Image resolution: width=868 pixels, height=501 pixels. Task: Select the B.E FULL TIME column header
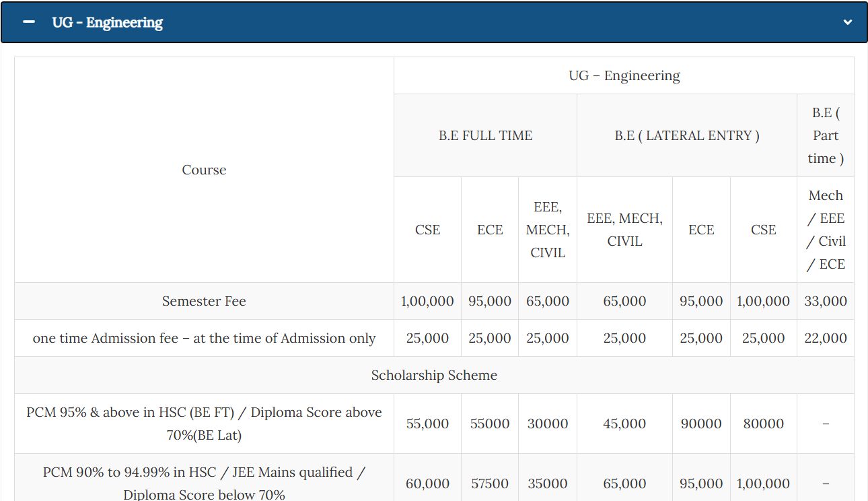[485, 135]
